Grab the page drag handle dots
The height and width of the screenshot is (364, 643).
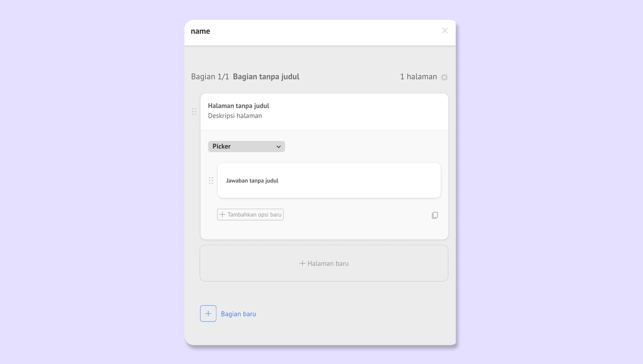(x=194, y=112)
